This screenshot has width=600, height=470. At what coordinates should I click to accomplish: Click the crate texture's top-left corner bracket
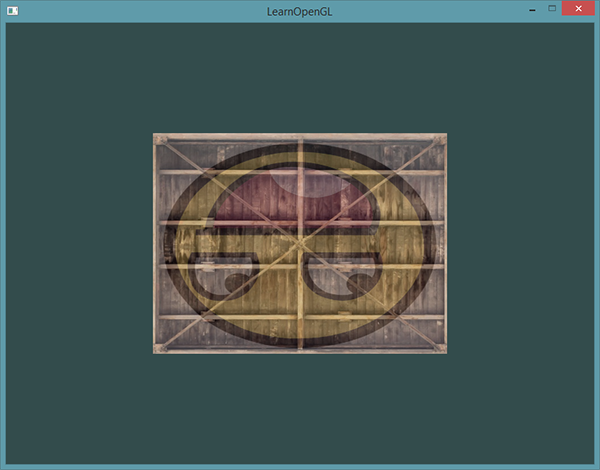(x=159, y=140)
